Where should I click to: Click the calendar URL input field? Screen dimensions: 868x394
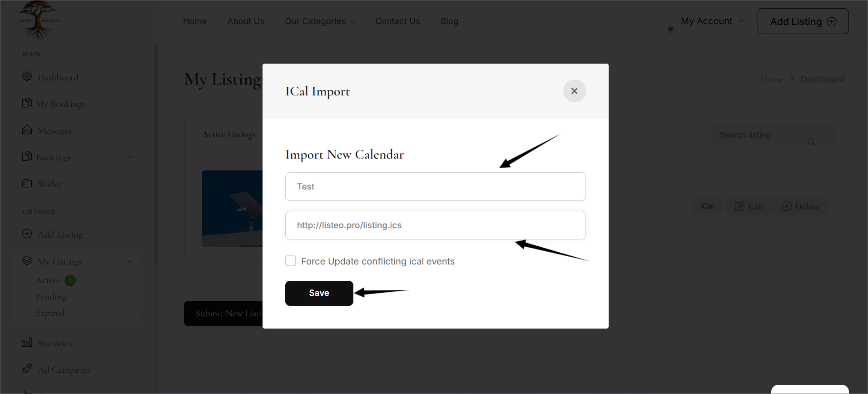435,225
